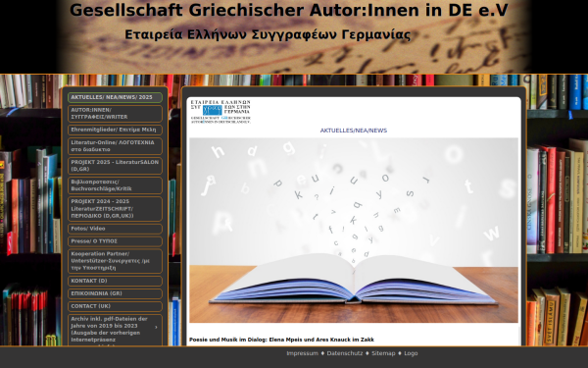Open ΕΠΙΚΟΙΝΩΝΙΑ (GR) page
This screenshot has width=588, height=368.
point(115,293)
